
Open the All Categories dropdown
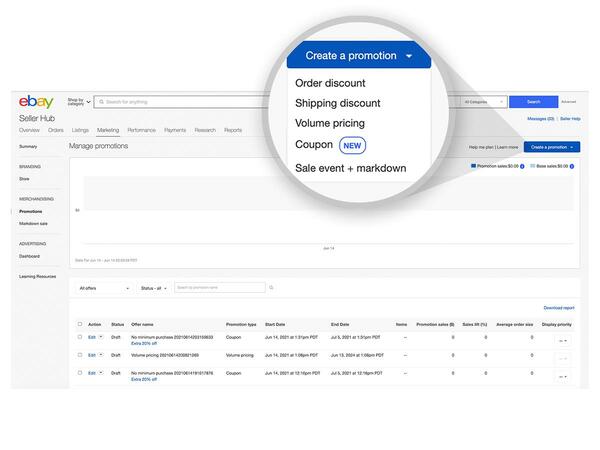(x=484, y=102)
